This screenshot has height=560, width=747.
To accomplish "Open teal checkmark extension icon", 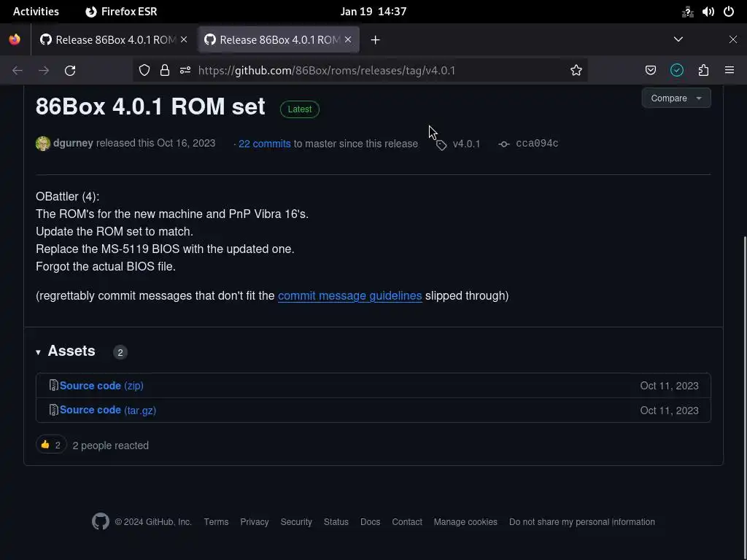I will point(677,71).
